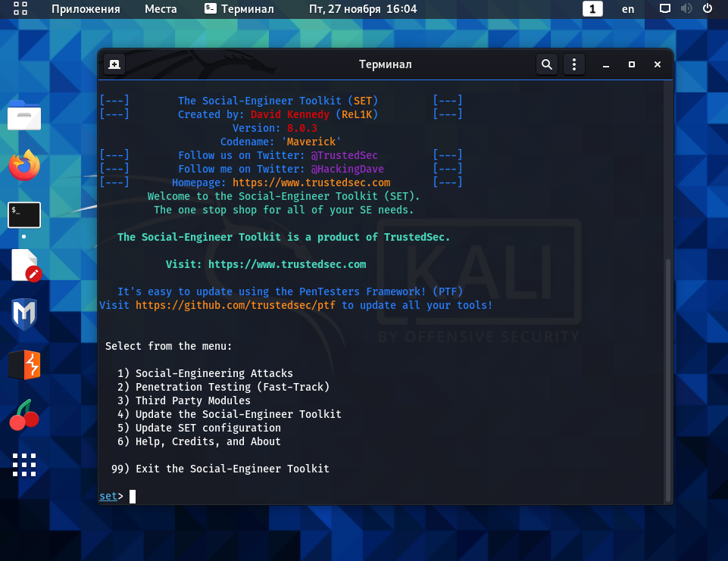Click the volume speaker icon

(686, 8)
